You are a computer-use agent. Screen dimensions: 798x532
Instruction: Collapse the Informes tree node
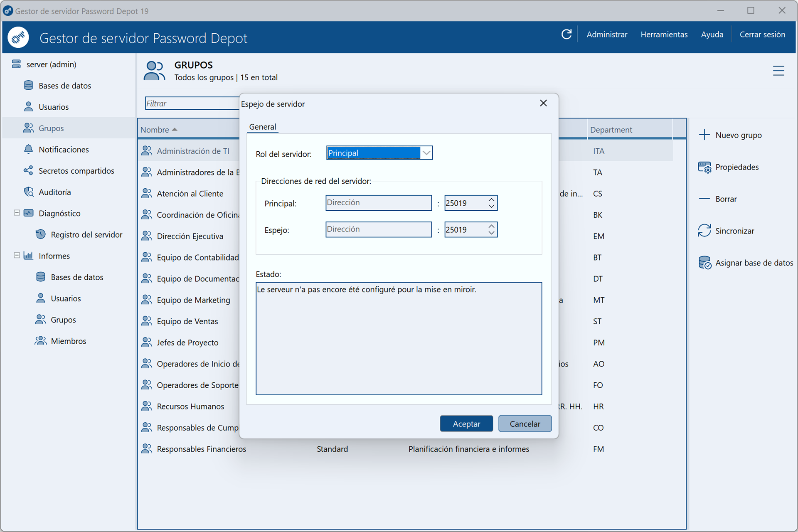click(17, 255)
